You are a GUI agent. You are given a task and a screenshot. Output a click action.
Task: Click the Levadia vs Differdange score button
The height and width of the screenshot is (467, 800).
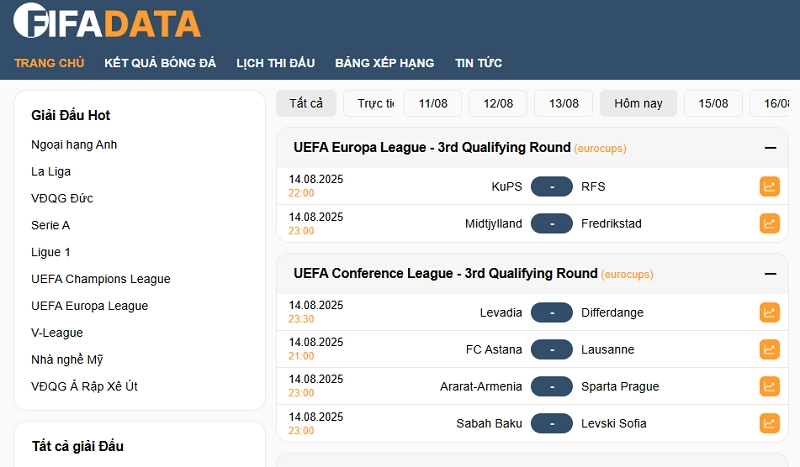pos(551,312)
